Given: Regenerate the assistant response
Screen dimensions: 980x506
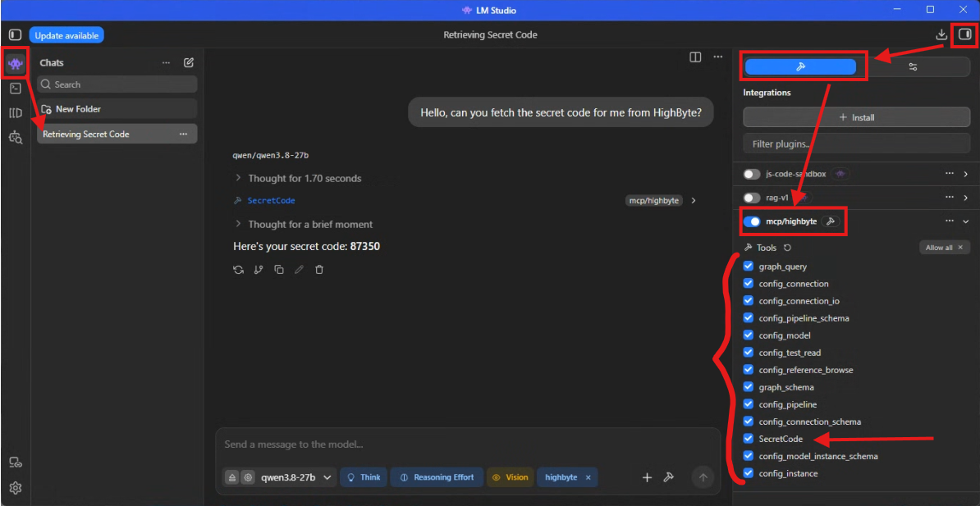Looking at the screenshot, I should click(238, 270).
